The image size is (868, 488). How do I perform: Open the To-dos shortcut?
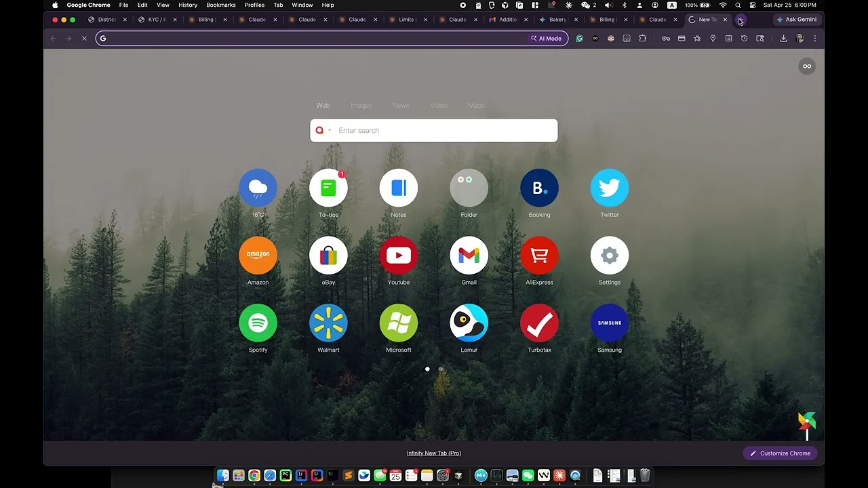point(328,188)
